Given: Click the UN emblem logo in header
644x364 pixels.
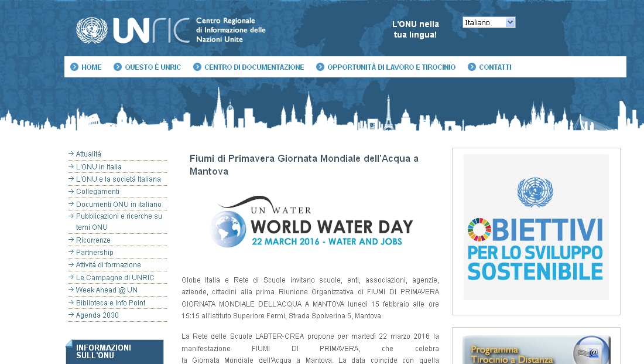Looking at the screenshot, I should 92,30.
